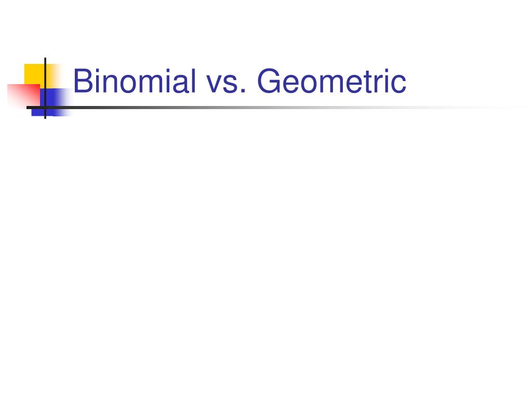The height and width of the screenshot is (399, 532).
Task: Click the capital letter G in Geometric
Action: click(x=269, y=81)
